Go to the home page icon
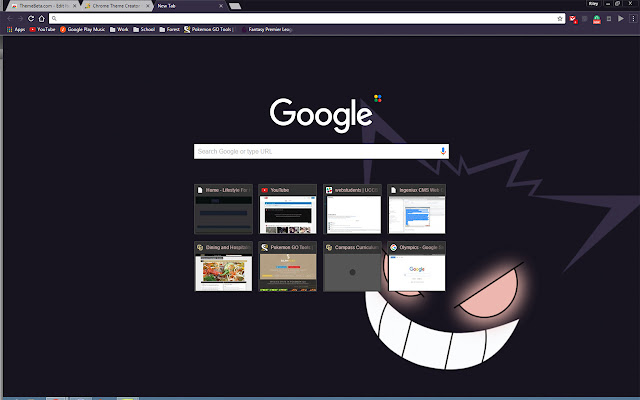Screen dimensions: 640x400 click(42, 18)
